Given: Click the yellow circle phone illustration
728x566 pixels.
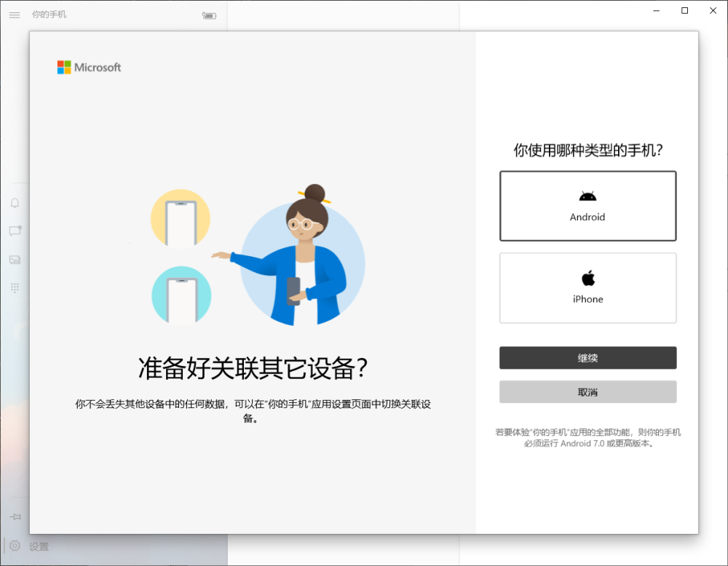Looking at the screenshot, I should (181, 218).
